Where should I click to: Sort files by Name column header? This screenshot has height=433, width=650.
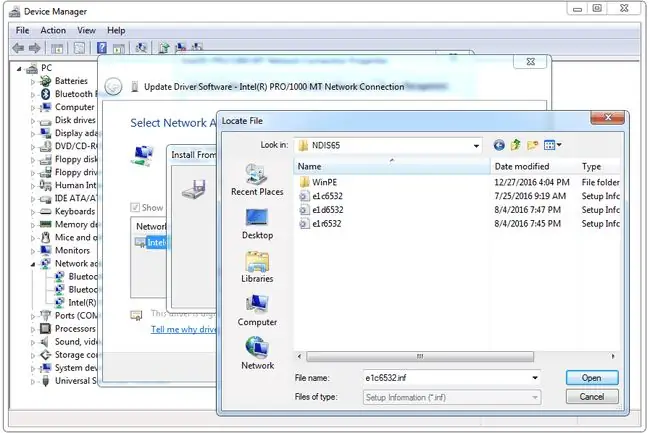coord(392,167)
